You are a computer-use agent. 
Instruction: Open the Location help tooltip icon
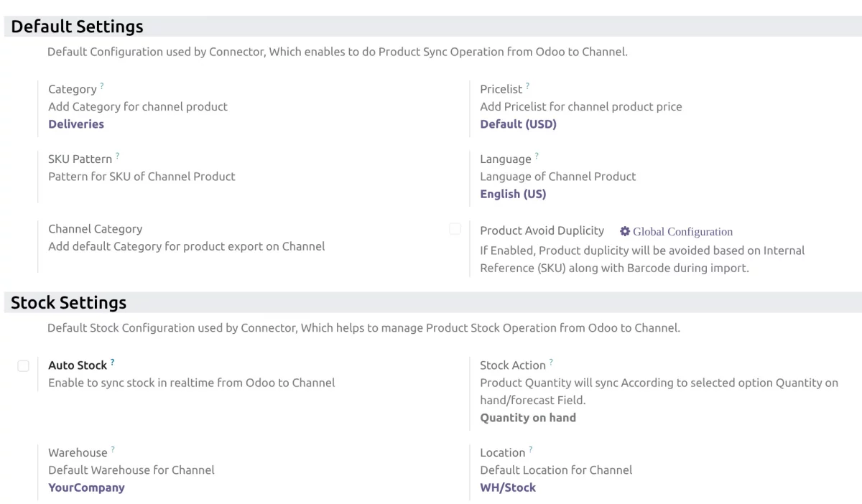(x=532, y=448)
